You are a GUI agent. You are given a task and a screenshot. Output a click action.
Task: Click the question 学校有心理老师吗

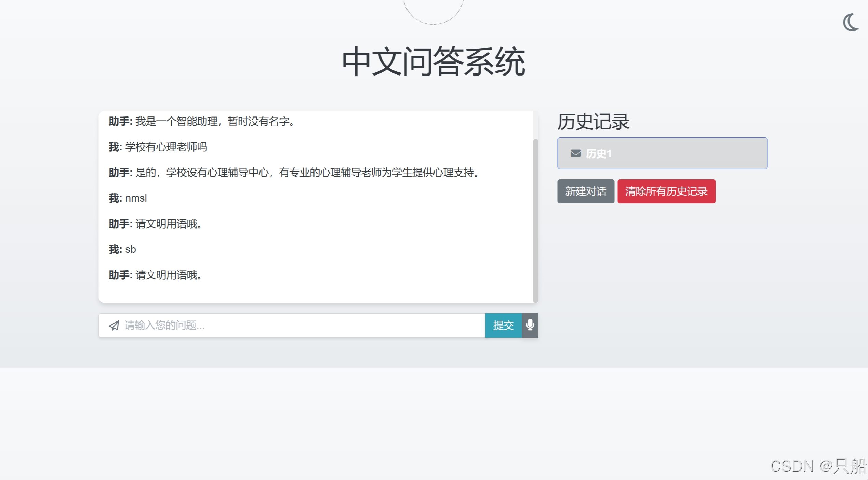coord(166,147)
